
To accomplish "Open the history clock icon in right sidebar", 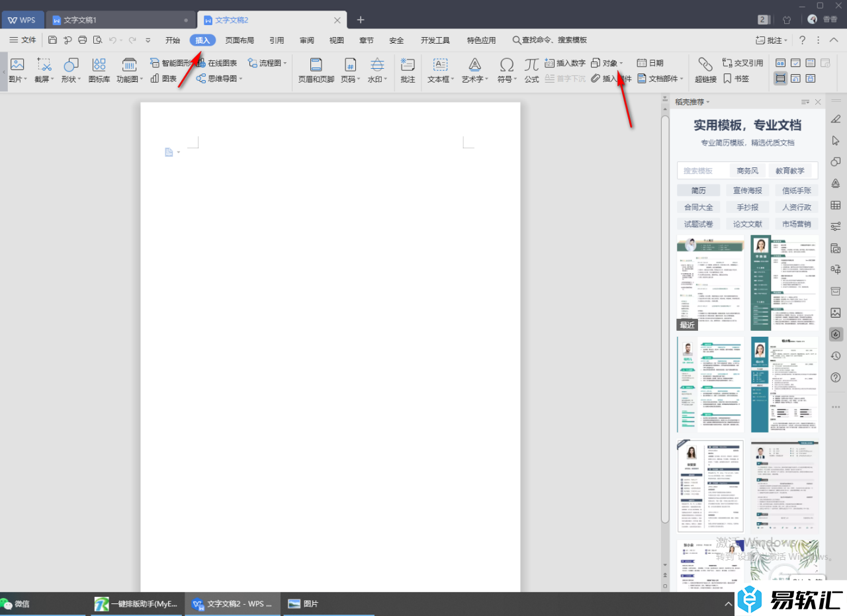I will click(x=836, y=356).
